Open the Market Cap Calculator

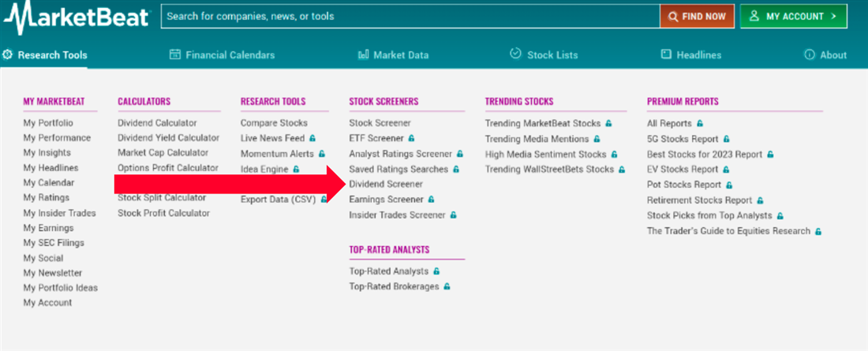pyautogui.click(x=163, y=153)
